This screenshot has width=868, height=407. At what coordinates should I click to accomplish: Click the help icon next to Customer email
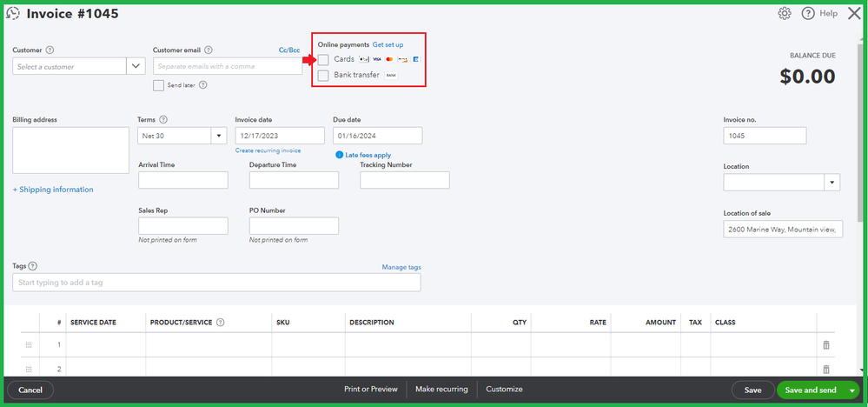coord(209,50)
